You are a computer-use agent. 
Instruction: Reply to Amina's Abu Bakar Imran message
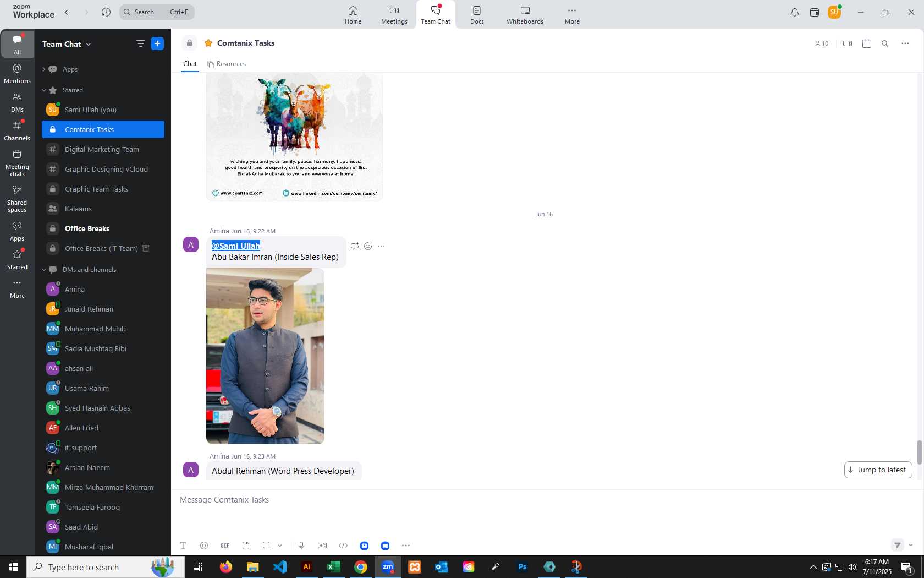pyautogui.click(x=355, y=246)
